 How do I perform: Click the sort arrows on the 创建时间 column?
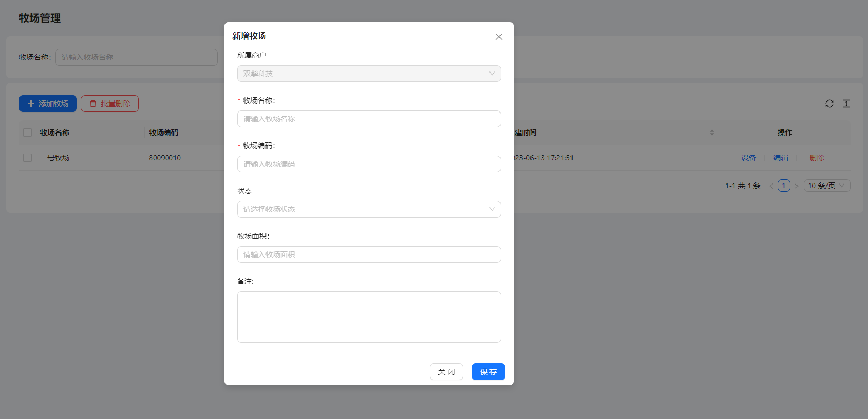pos(712,132)
